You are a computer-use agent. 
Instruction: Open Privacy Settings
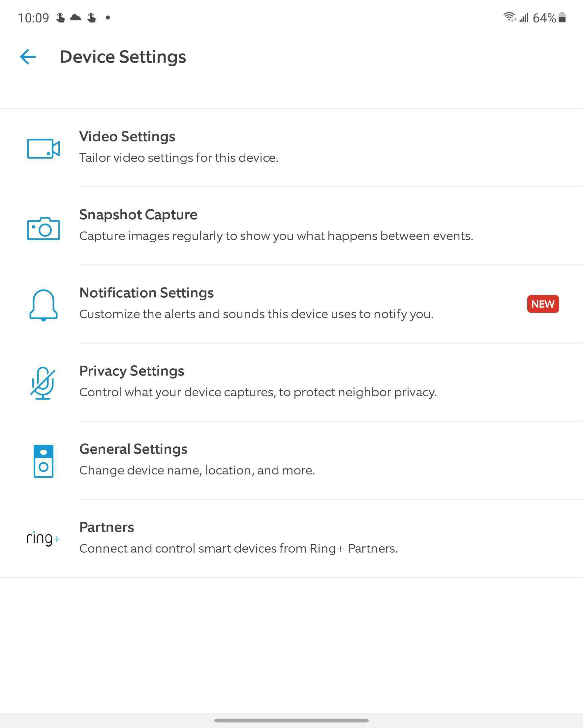(x=291, y=382)
